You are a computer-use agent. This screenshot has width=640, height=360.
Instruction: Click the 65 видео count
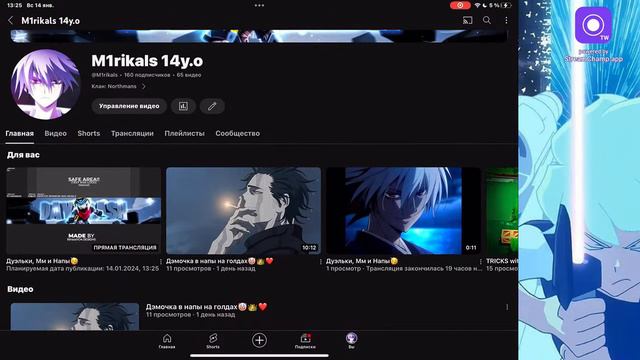pos(189,75)
